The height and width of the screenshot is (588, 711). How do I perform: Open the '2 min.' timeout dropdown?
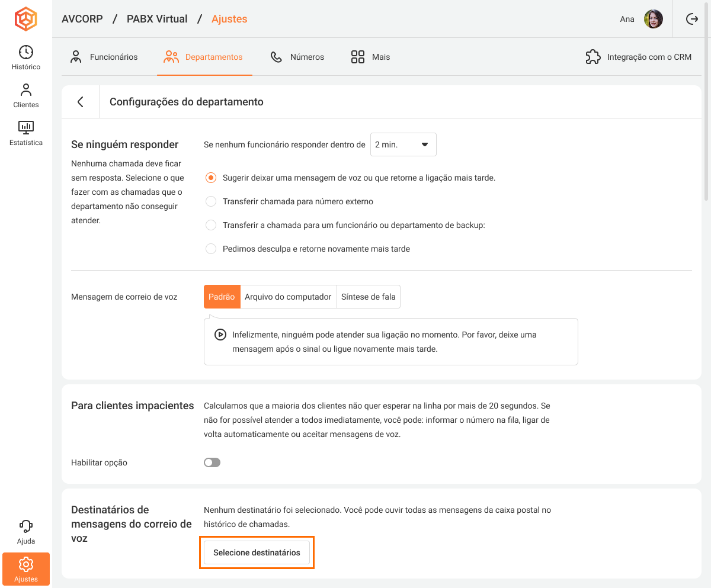point(403,144)
